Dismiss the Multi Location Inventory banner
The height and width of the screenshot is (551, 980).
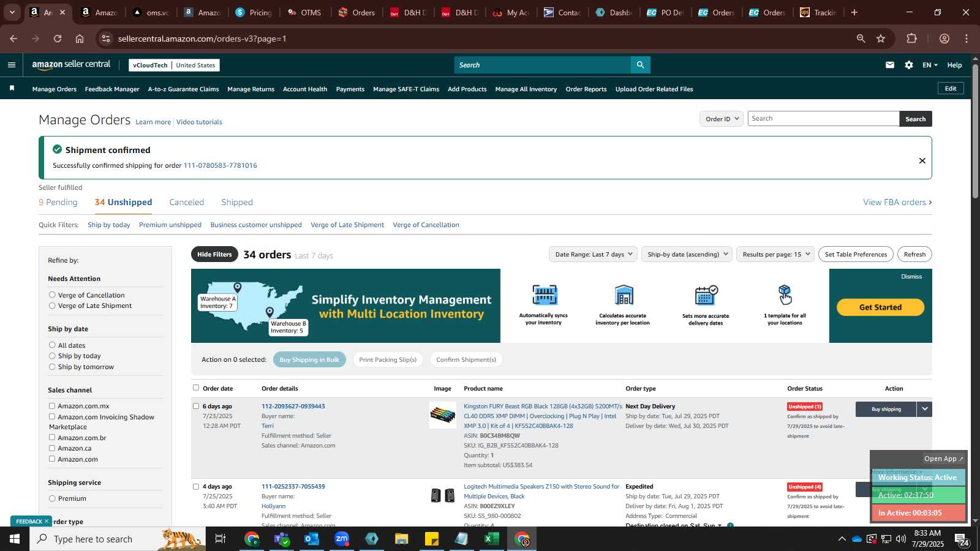pyautogui.click(x=911, y=277)
